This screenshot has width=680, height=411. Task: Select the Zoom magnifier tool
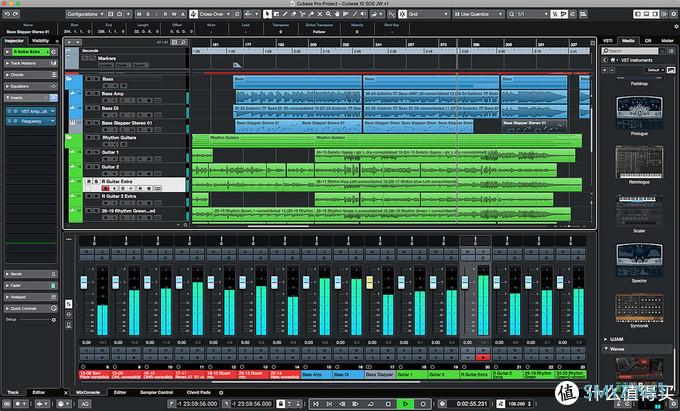click(329, 14)
